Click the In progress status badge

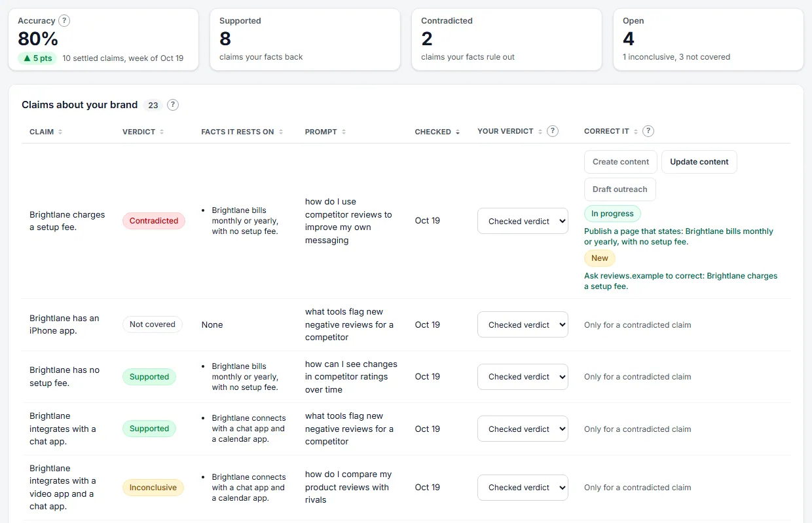coord(612,214)
